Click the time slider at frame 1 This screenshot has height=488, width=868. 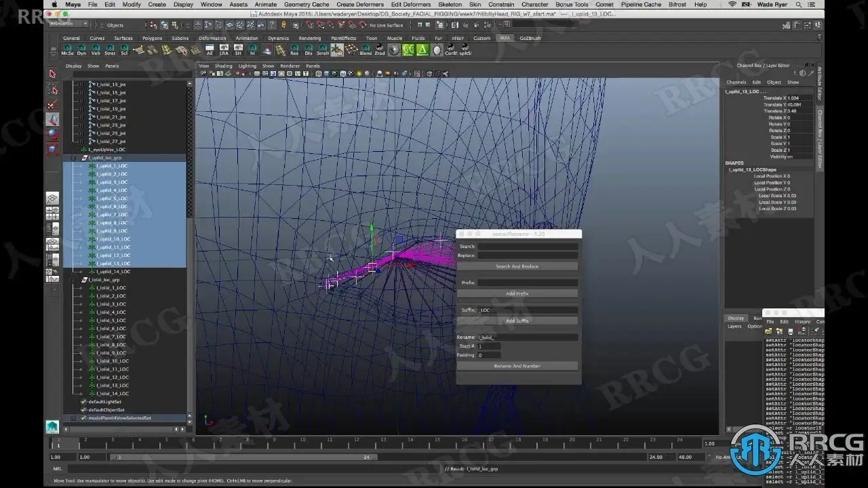tap(58, 444)
